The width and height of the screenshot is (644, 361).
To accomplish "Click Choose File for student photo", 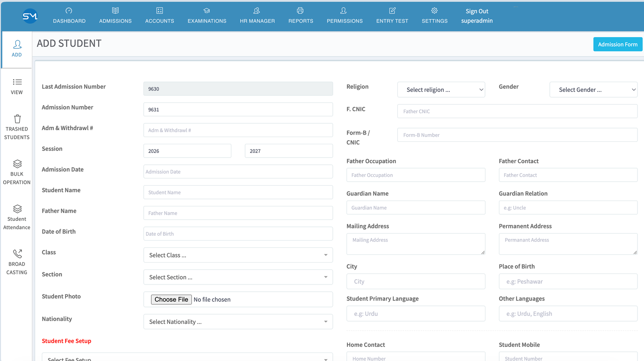I will (x=171, y=299).
